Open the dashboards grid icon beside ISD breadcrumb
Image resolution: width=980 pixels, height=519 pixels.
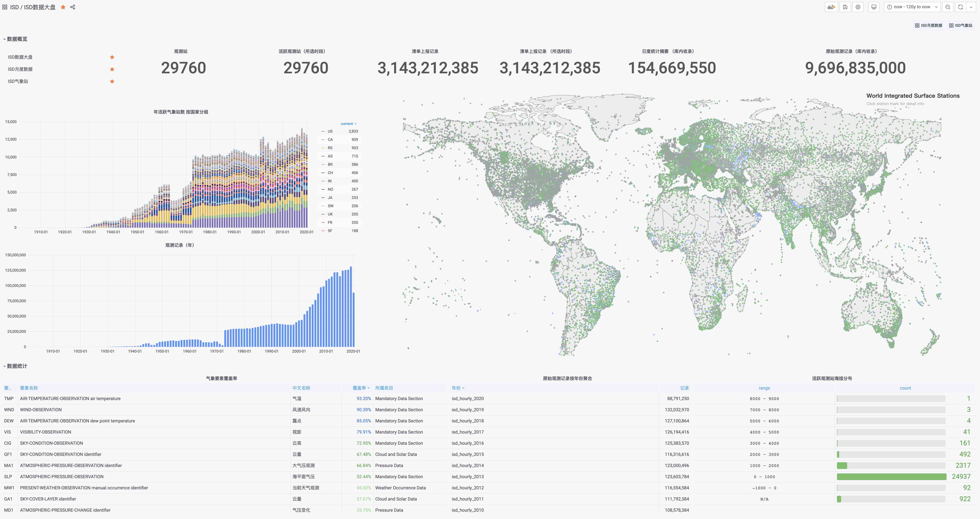click(x=5, y=7)
